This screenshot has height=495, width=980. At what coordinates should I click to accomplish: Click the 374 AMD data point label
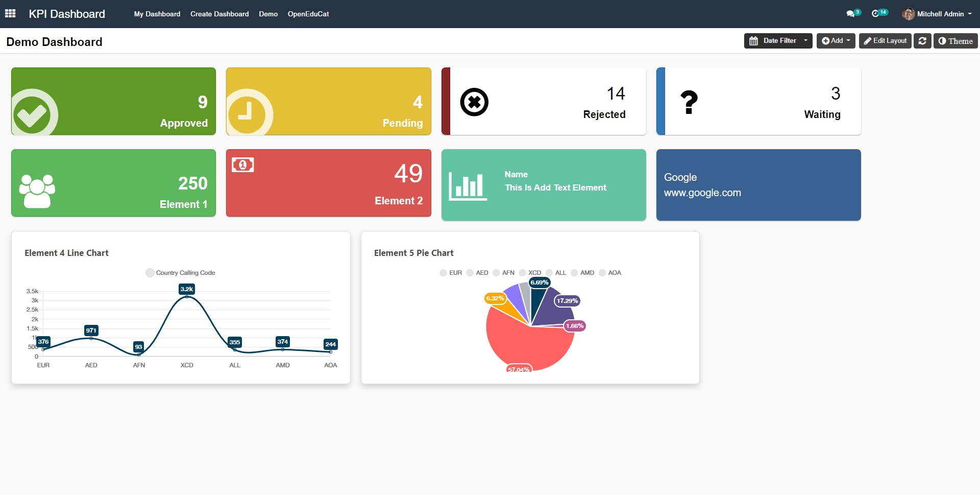(x=283, y=342)
